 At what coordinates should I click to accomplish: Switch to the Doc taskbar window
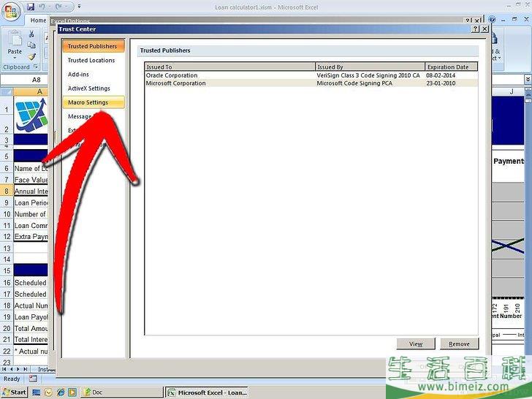pos(122,392)
